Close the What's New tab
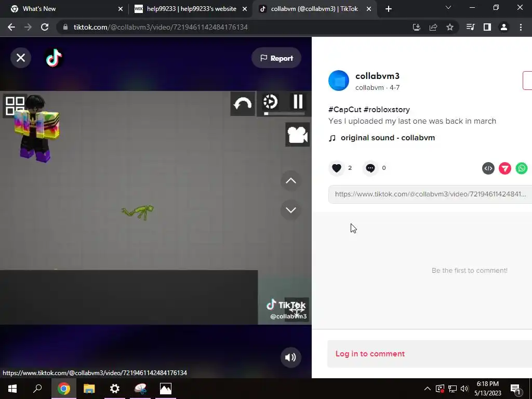 [121, 9]
